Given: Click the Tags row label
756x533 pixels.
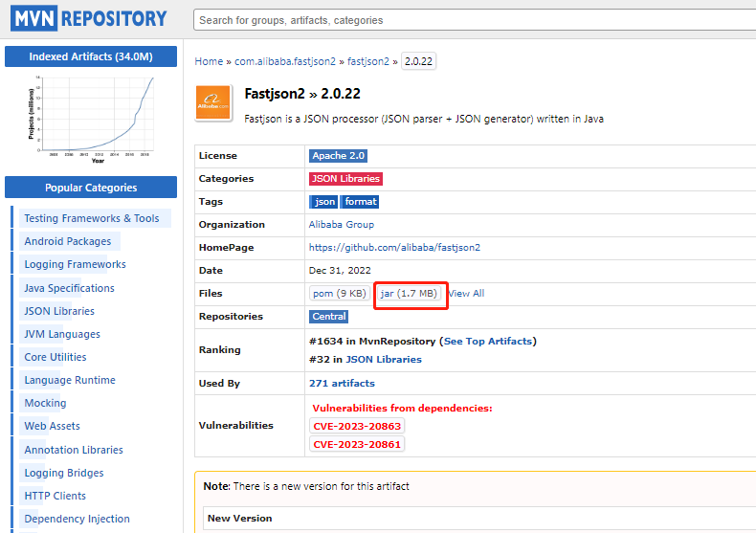Looking at the screenshot, I should pos(211,202).
